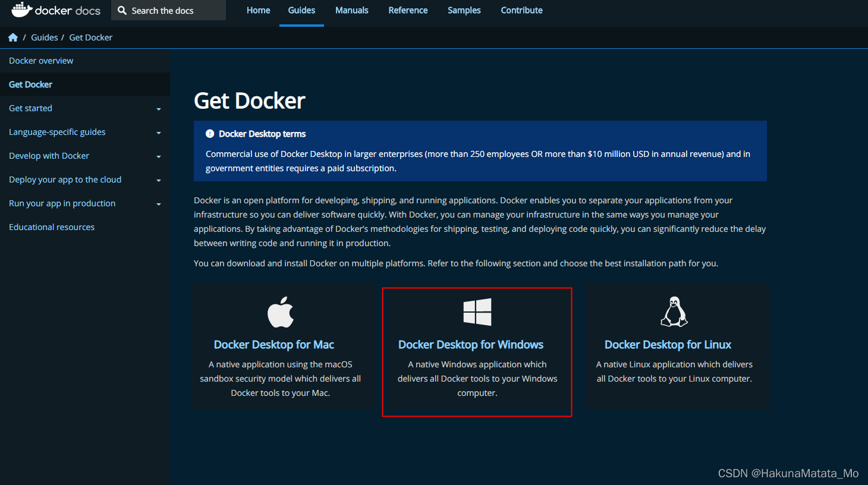Click the Docker Desktop terms alert icon
This screenshot has height=485, width=868.
210,134
